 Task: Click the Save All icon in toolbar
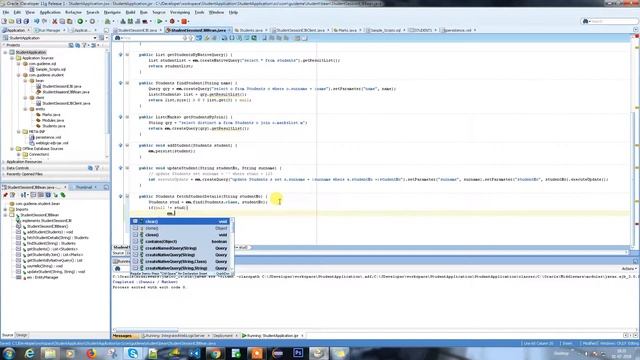point(26,21)
